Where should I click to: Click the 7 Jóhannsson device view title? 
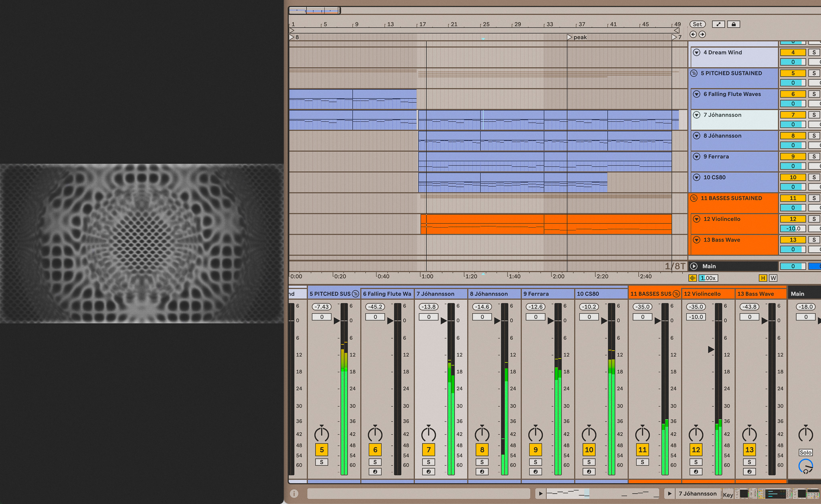click(698, 494)
